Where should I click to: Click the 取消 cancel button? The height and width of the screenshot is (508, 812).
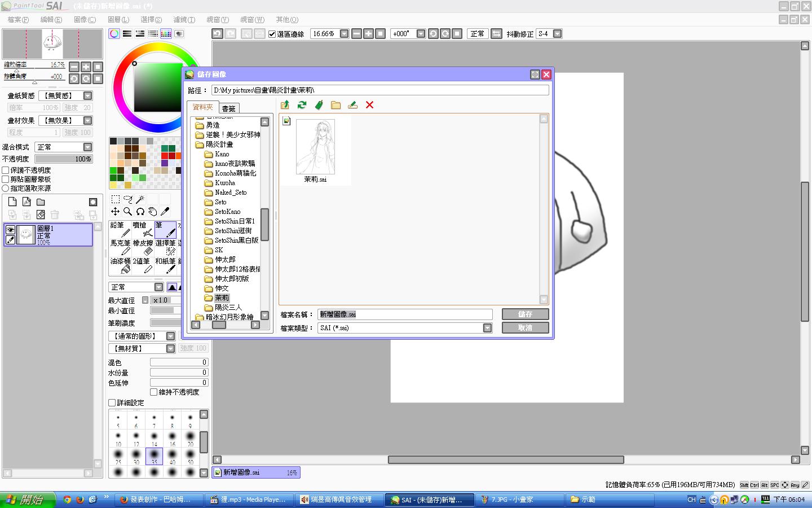coord(525,328)
